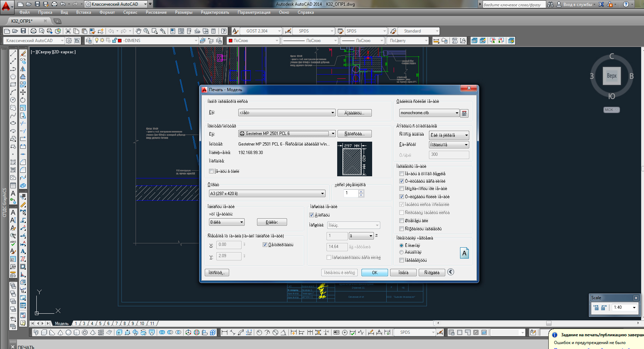Screen dimensions: 644x349
Task: Open the Gestetner MP 2501 PCL 6 printer dropdown
Action: click(287, 134)
